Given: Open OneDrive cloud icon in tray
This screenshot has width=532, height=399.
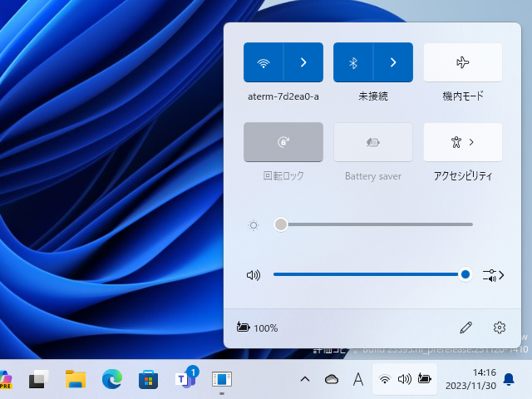Looking at the screenshot, I should (x=332, y=379).
